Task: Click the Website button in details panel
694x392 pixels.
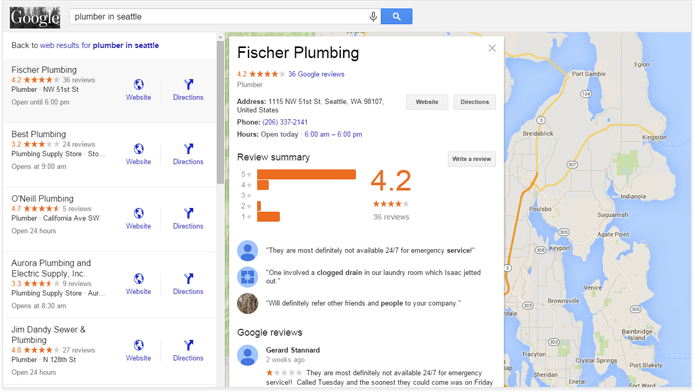Action: (x=427, y=102)
